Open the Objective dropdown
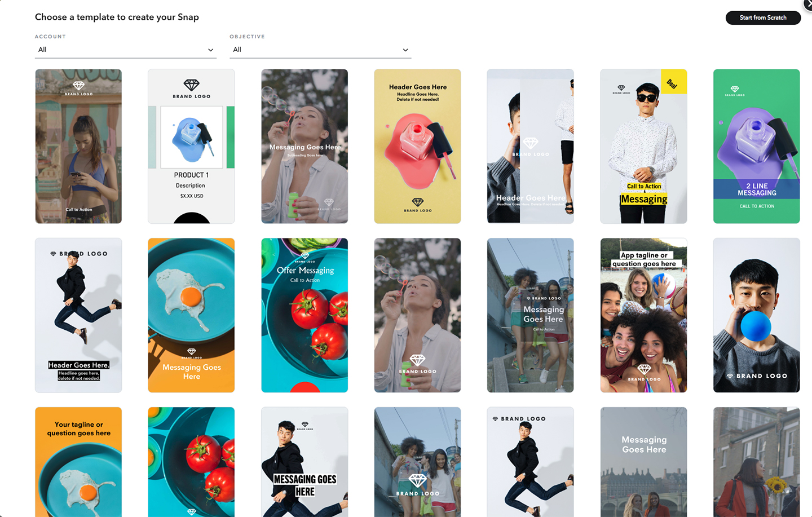The image size is (812, 517). 320,50
